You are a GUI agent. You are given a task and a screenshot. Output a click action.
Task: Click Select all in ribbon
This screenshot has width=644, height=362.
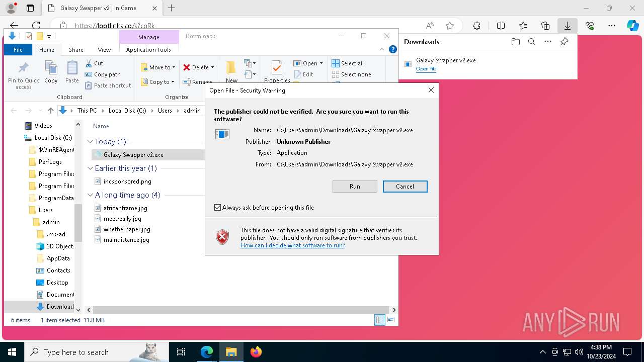348,63
